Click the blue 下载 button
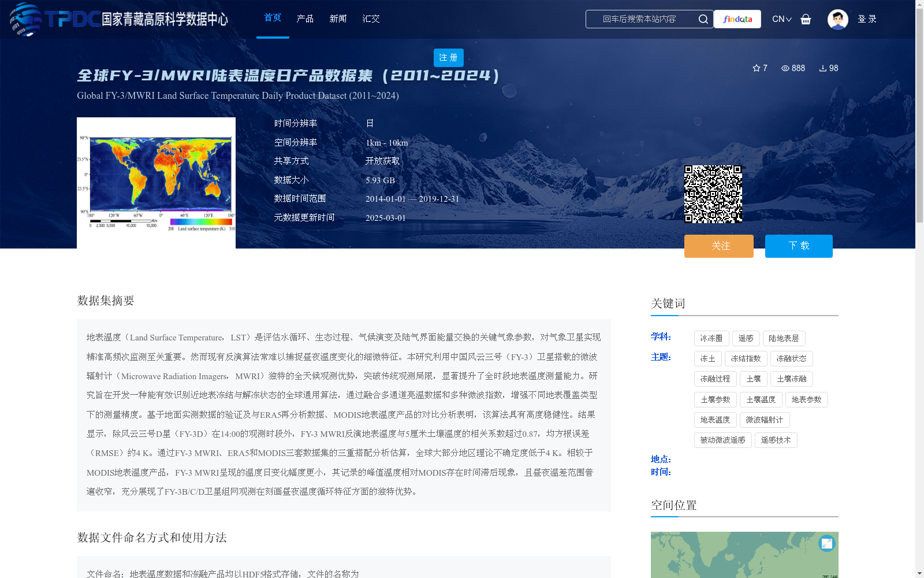 (799, 246)
